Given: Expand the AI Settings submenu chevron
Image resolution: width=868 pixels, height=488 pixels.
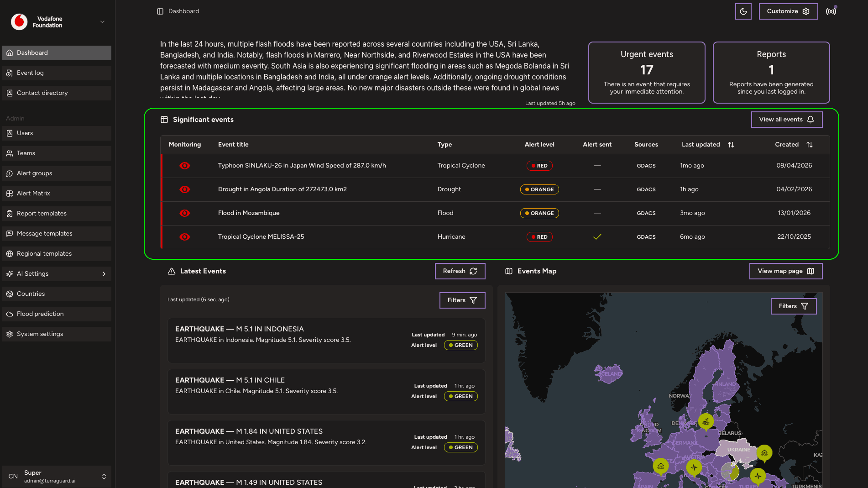Looking at the screenshot, I should [x=104, y=274].
